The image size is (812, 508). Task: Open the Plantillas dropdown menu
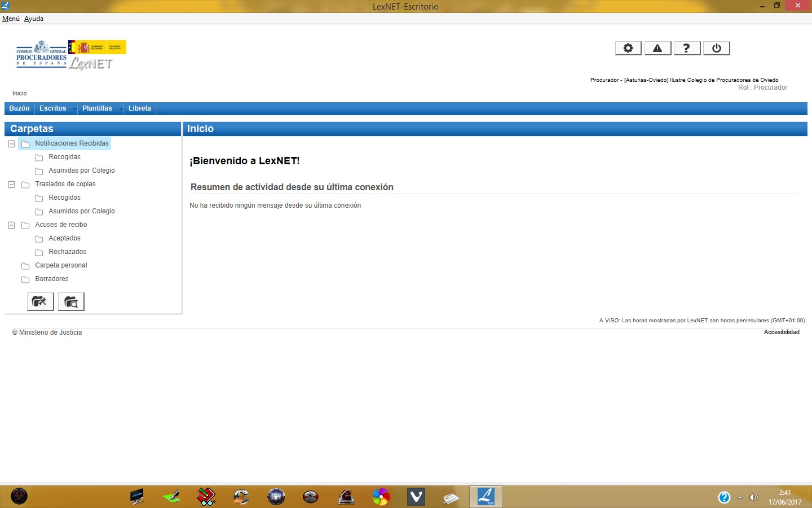97,108
